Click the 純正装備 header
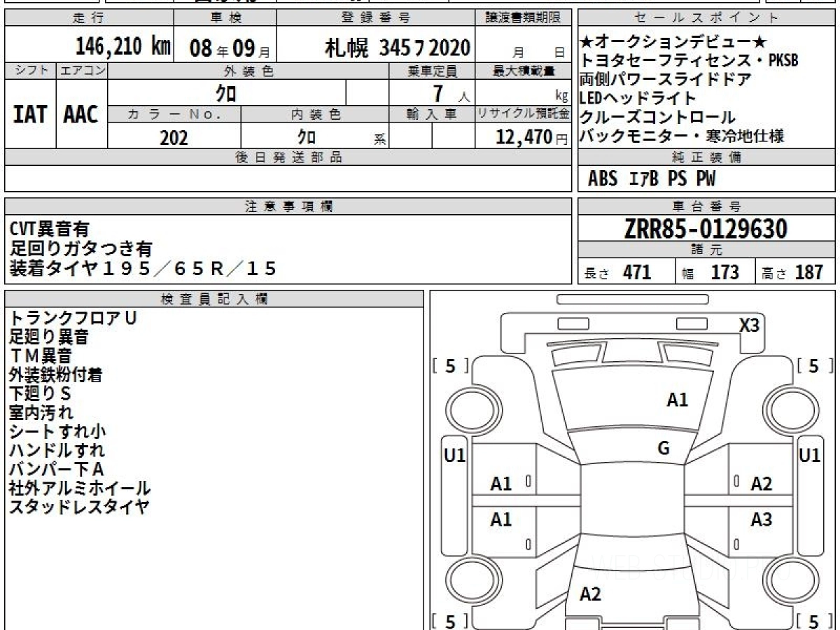Screen dimensions: 840x630 tap(706, 157)
